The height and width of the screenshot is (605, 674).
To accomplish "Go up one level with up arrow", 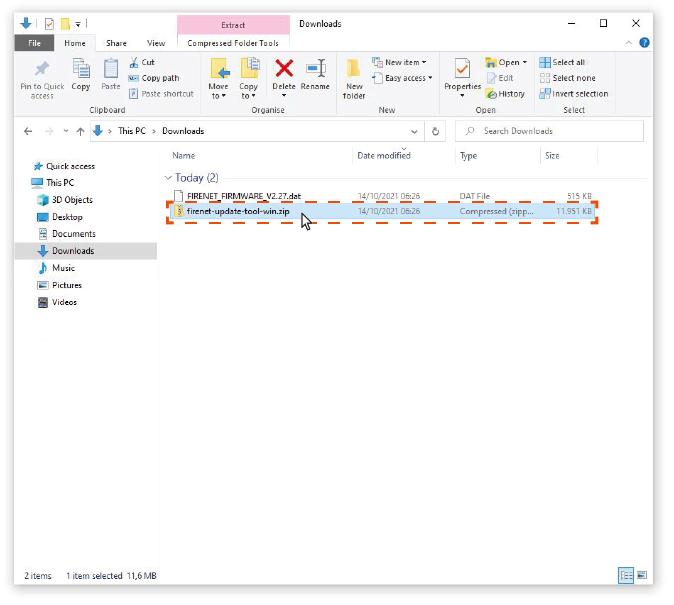I will (x=80, y=131).
